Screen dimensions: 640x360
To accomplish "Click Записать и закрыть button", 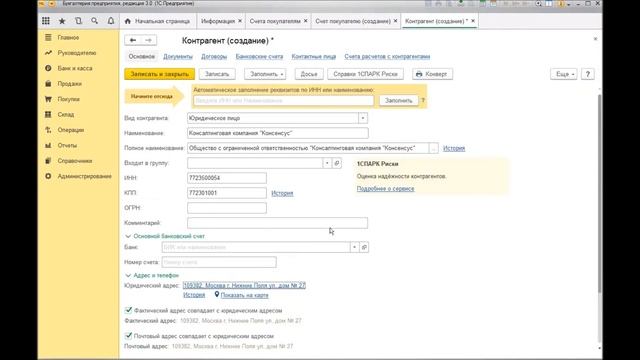I will pos(160,74).
